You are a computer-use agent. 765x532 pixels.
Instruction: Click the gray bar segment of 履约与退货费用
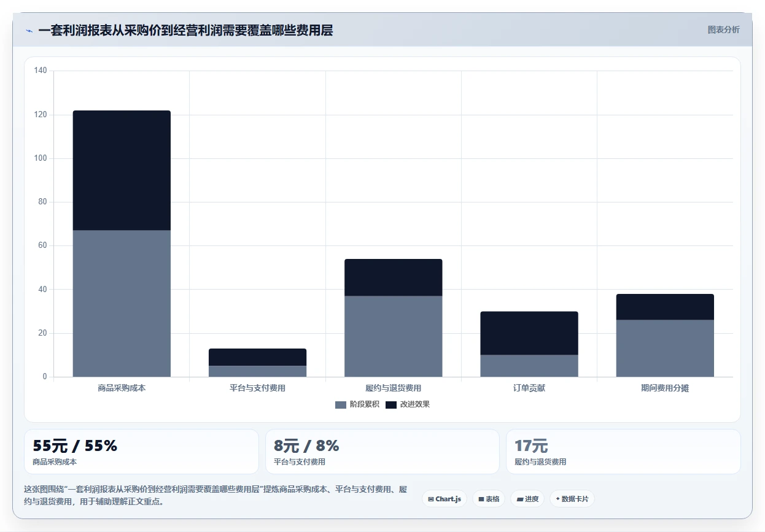[x=393, y=336]
